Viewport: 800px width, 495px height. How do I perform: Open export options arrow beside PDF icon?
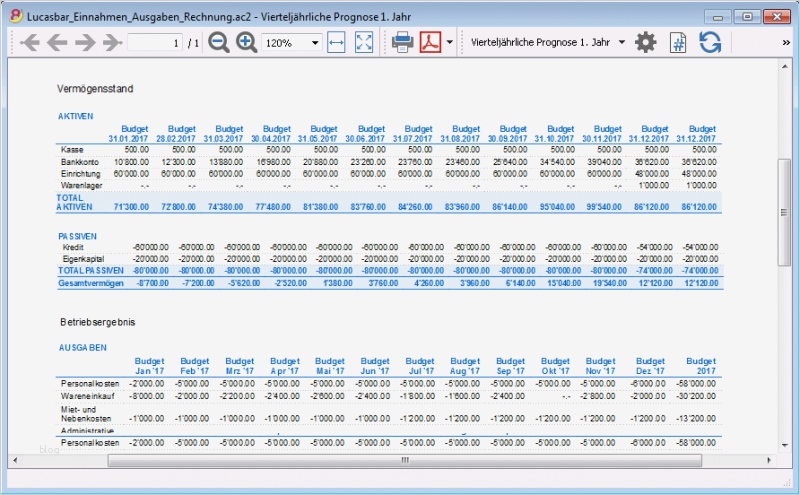pos(449,42)
